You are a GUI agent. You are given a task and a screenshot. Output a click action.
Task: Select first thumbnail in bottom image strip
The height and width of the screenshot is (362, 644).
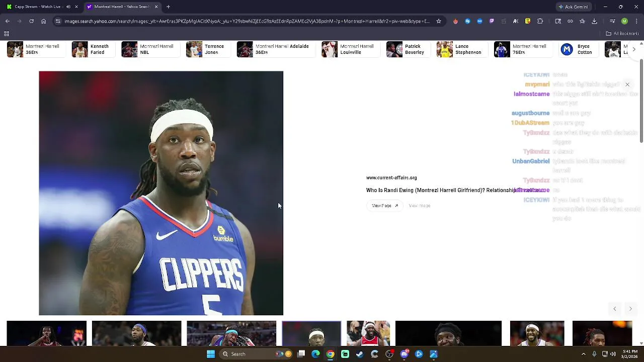coord(46,333)
